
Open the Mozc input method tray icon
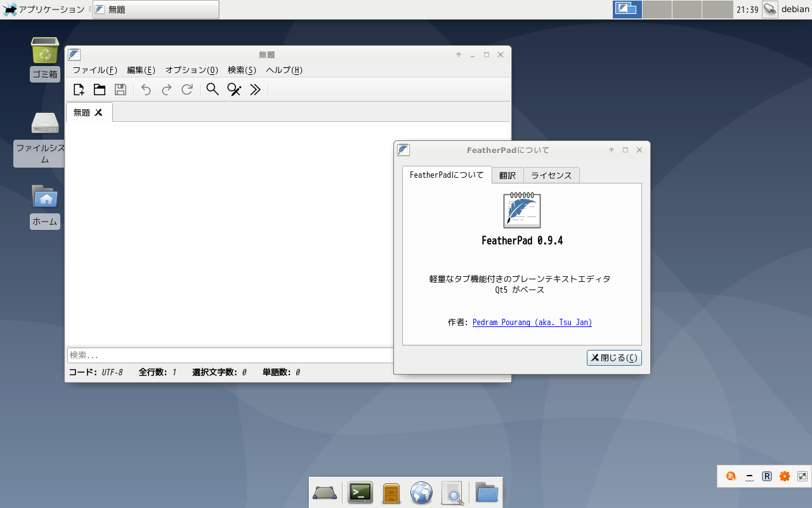click(x=731, y=476)
